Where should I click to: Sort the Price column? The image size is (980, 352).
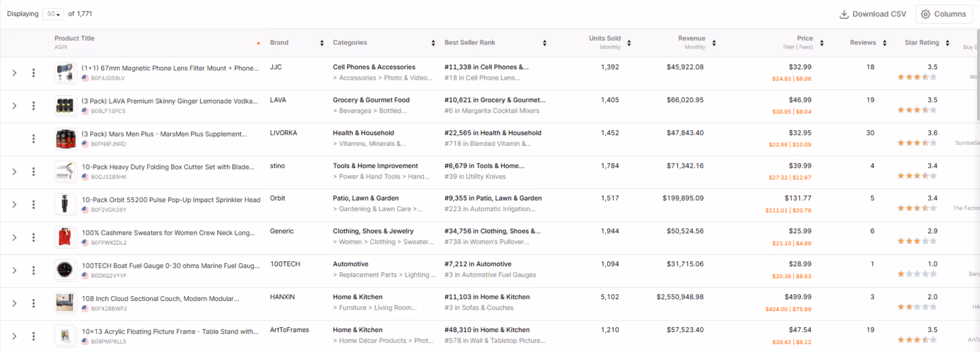click(x=821, y=43)
